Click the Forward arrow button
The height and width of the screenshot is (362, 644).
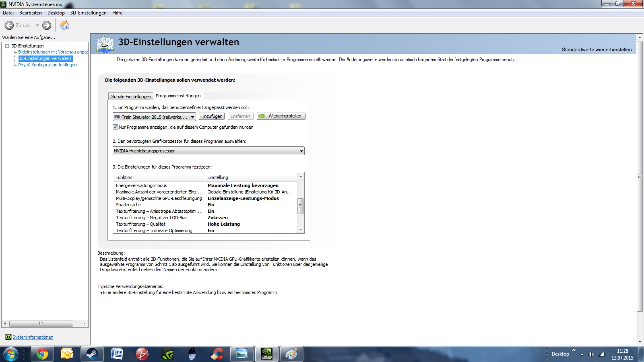(47, 25)
